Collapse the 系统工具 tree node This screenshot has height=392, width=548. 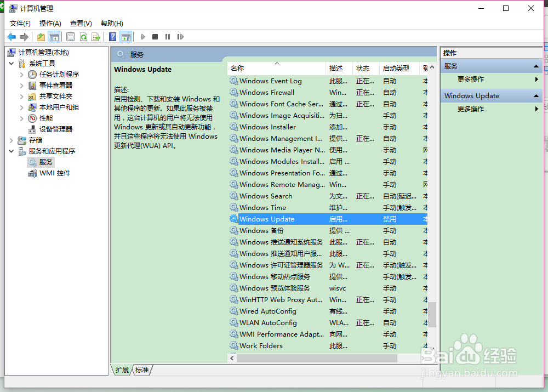11,64
